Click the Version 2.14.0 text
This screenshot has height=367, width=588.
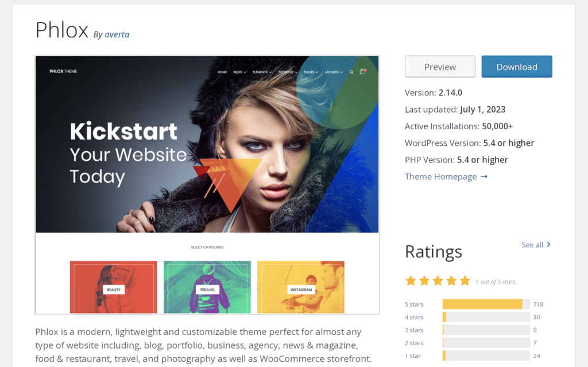pos(434,92)
